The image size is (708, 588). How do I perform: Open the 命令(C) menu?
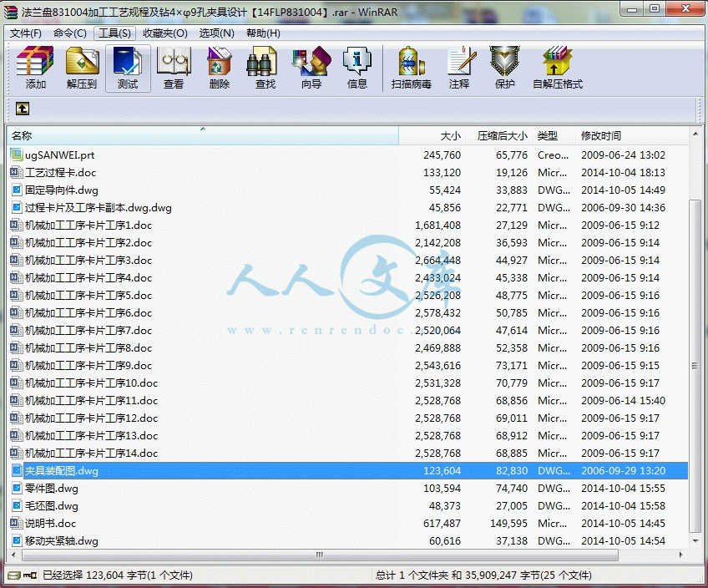click(x=69, y=33)
